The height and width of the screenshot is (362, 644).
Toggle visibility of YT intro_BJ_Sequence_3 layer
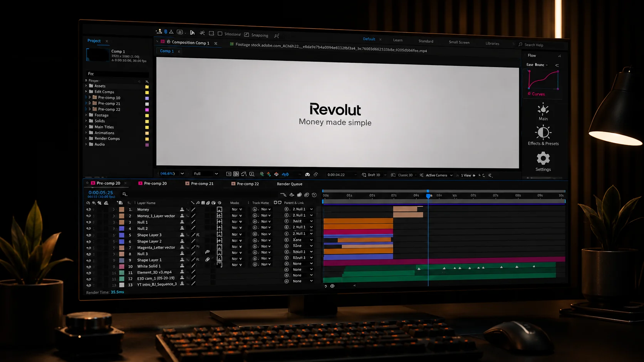point(89,285)
